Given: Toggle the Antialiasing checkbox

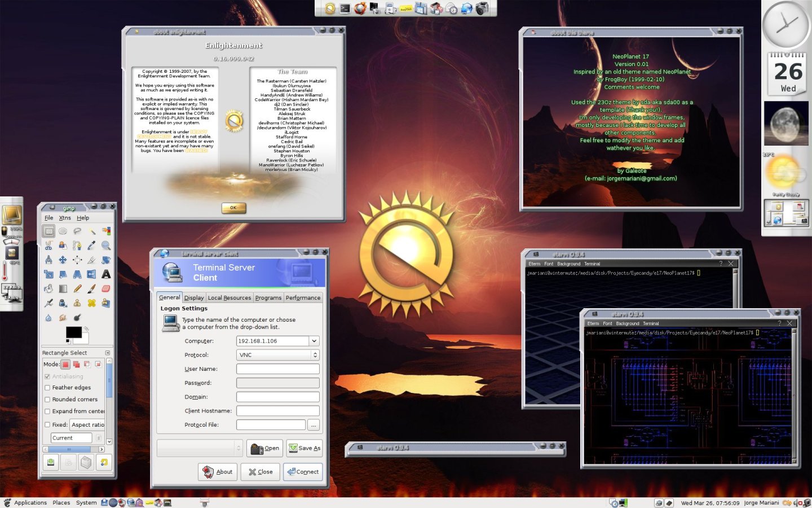Looking at the screenshot, I should (x=47, y=376).
